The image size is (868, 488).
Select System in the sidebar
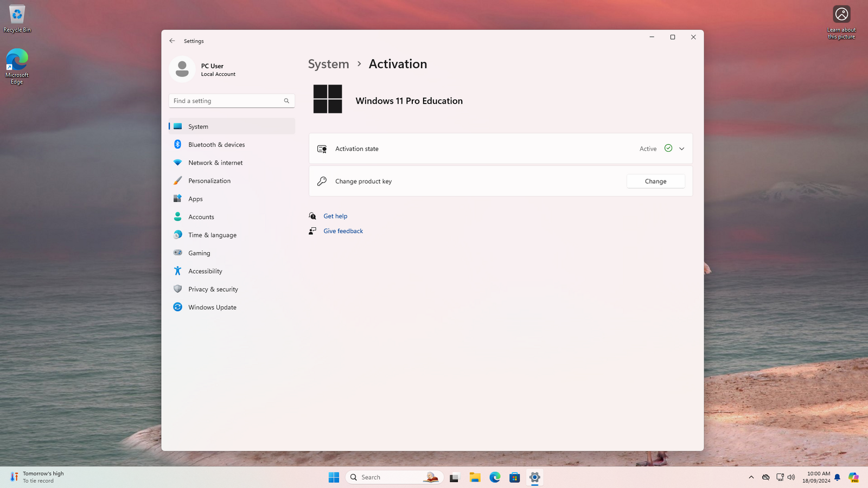point(232,126)
